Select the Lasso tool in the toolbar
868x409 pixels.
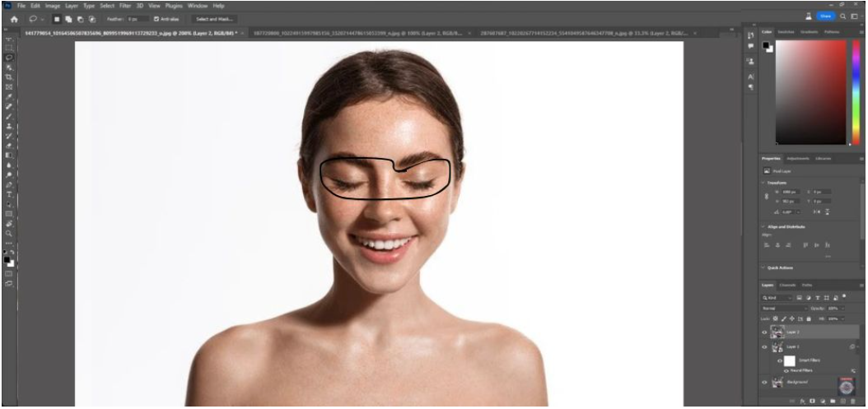click(9, 57)
